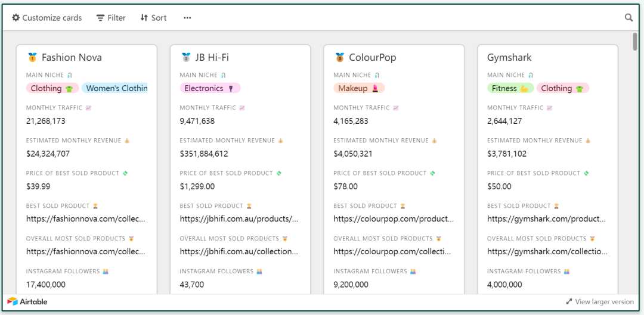Click the gold medal icon on Fashion Nova
The image size is (644, 315).
click(32, 57)
